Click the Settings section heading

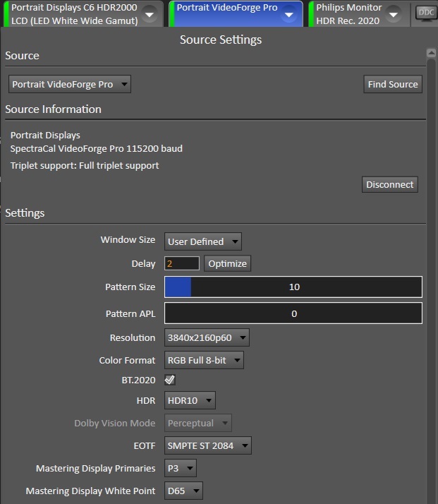(x=25, y=213)
